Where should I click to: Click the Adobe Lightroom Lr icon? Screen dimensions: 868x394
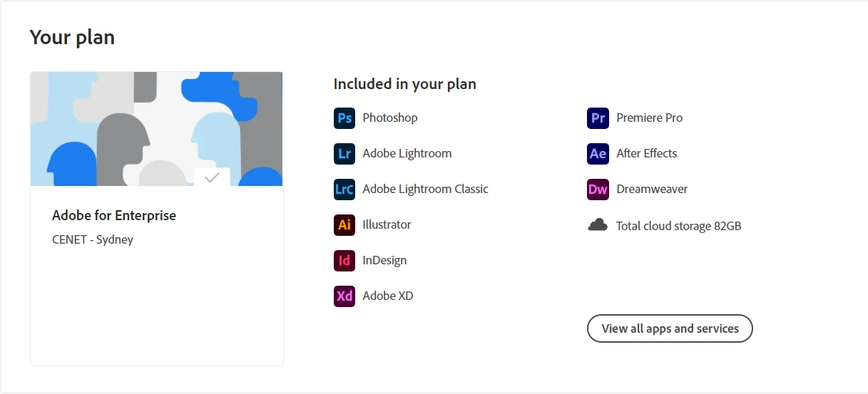click(344, 153)
